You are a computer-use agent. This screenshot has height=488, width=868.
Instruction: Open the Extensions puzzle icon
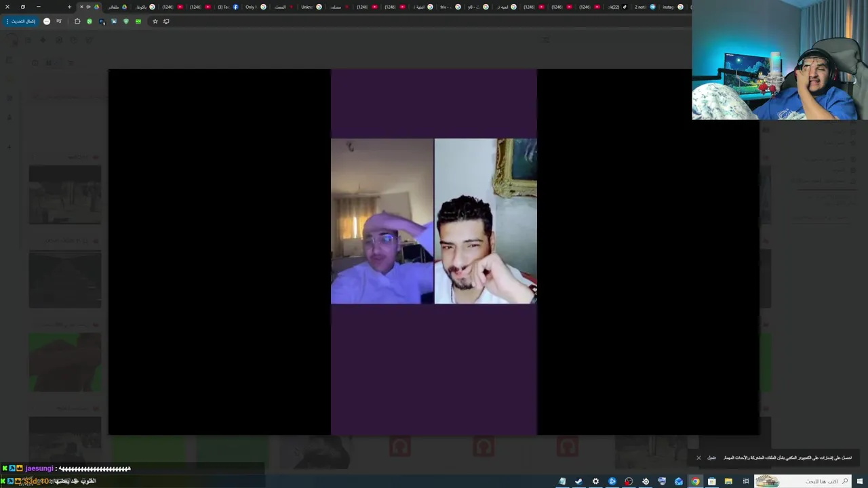(x=77, y=21)
